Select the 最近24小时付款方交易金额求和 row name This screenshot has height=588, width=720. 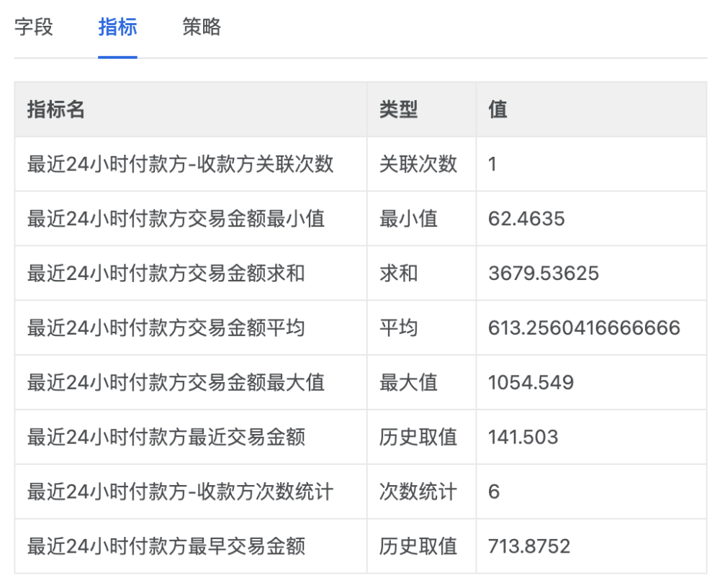pyautogui.click(x=166, y=273)
